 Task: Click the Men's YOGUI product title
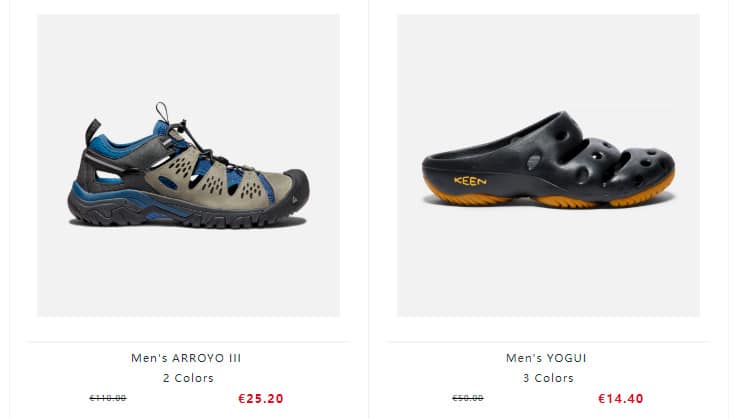click(546, 358)
